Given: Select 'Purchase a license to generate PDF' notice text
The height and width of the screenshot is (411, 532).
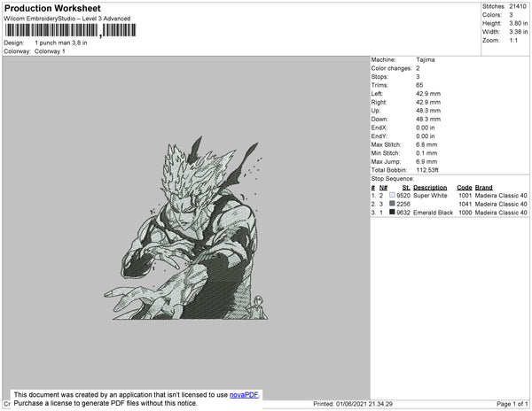Looking at the screenshot, I should pyautogui.click(x=106, y=403).
